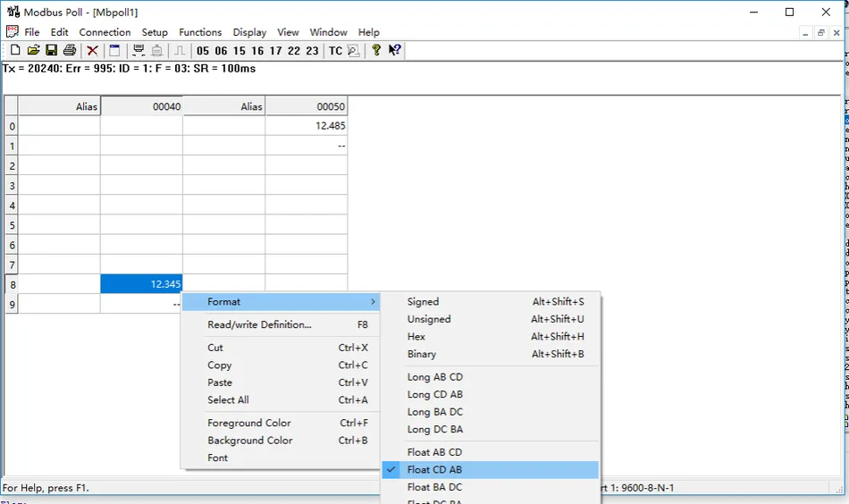849x504 pixels.
Task: Click the red X delete icon
Action: click(x=92, y=51)
